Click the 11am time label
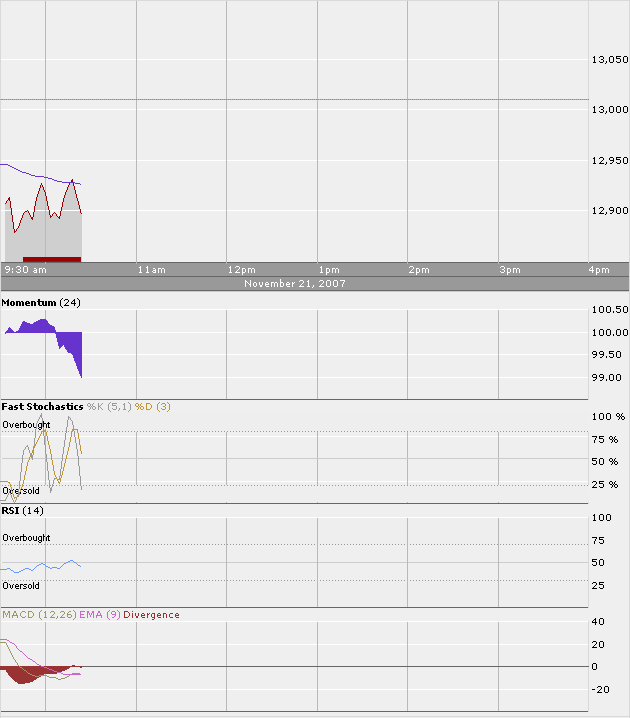 click(152, 270)
